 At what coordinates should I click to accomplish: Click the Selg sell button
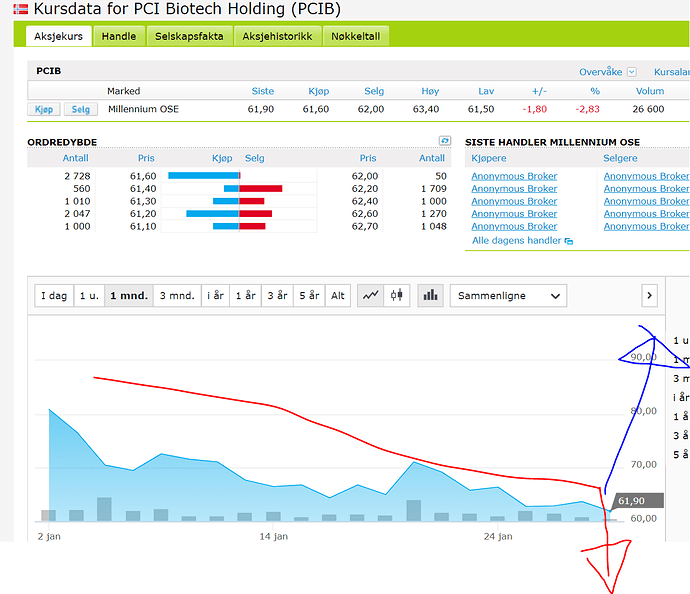click(x=81, y=109)
